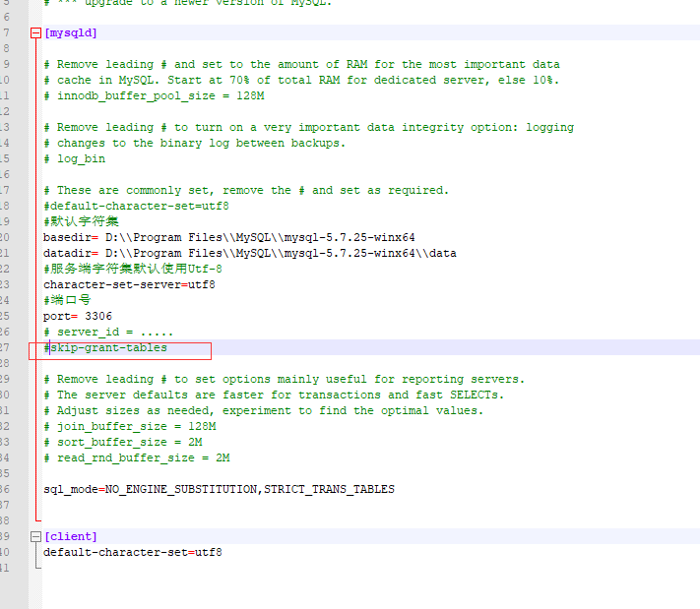Screen dimensions: 700x609
Task: Click the comment '# changes to the binary log between backups.'
Action: pyautogui.click(x=195, y=144)
